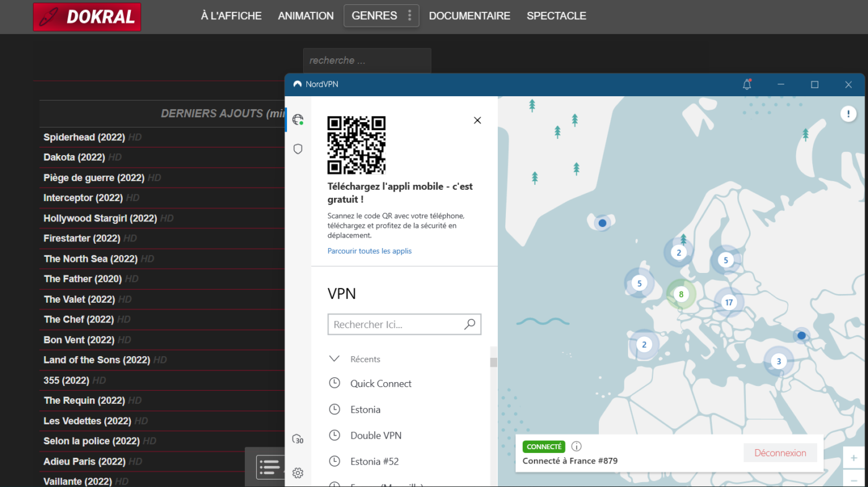Screen dimensions: 868x487
Task: Select the globe VPN sidebar icon
Action: click(x=298, y=120)
